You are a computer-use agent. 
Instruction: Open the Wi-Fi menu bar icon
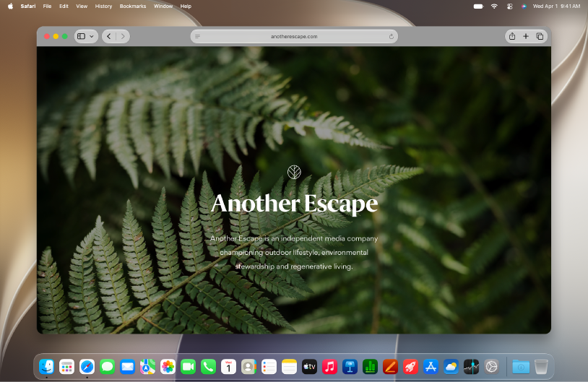[494, 6]
